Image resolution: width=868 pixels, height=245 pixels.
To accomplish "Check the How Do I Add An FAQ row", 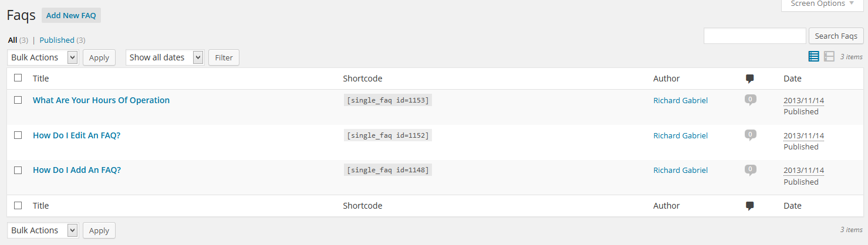I will click(x=18, y=170).
